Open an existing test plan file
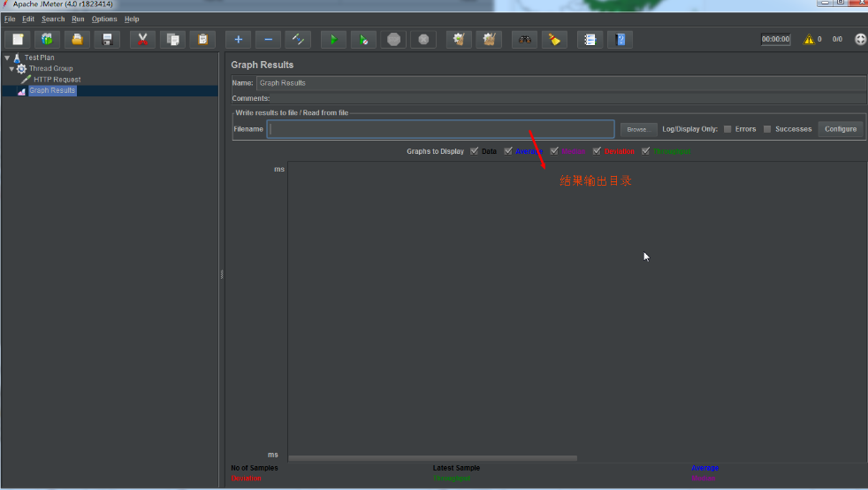Image resolution: width=868 pixels, height=490 pixels. 77,39
